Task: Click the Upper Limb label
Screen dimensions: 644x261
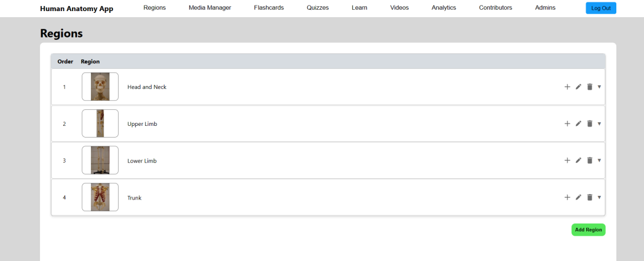Action: click(142, 124)
